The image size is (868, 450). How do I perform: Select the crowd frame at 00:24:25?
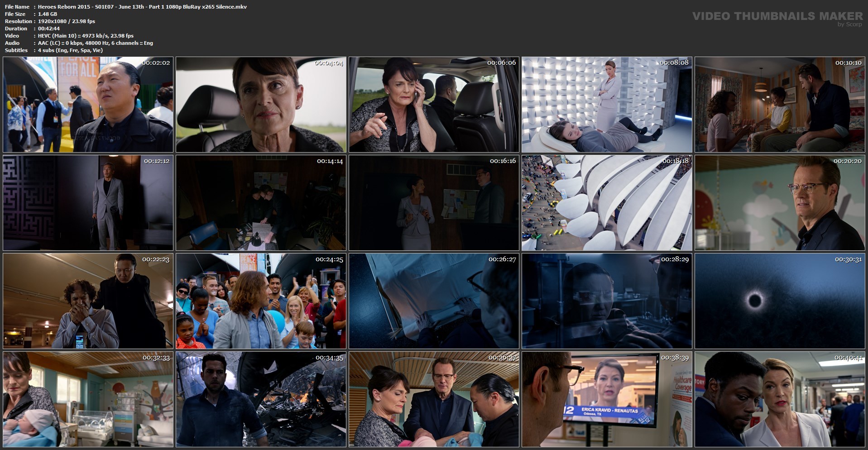coord(261,301)
